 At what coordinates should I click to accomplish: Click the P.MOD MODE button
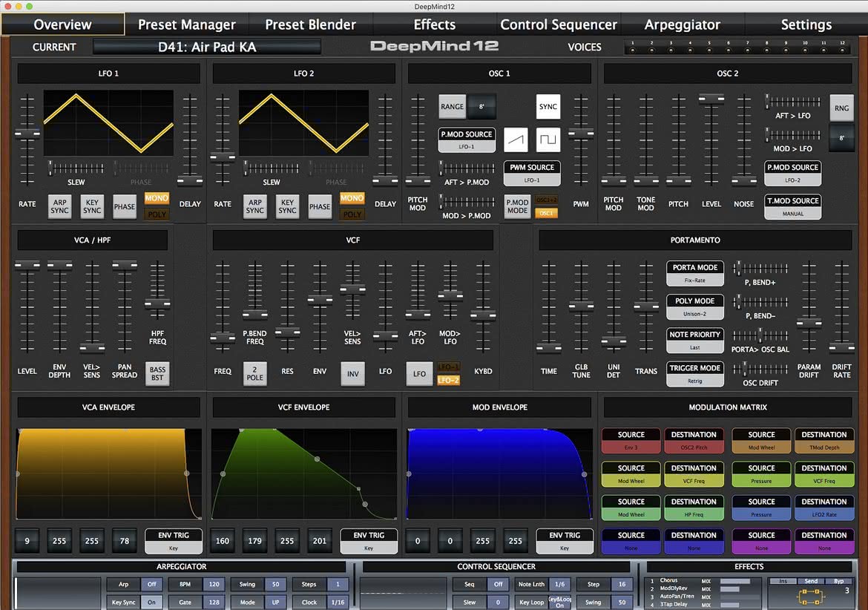click(x=517, y=206)
